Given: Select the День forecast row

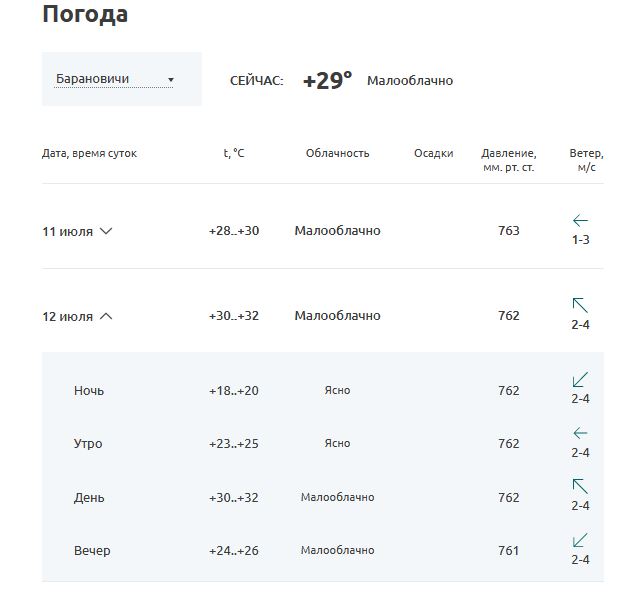Looking at the screenshot, I should (323, 497).
